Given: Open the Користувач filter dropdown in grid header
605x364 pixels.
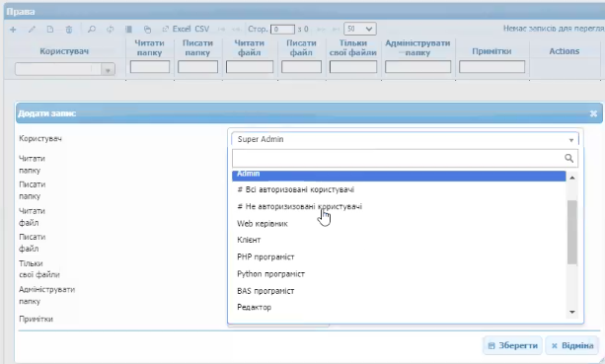Looking at the screenshot, I should [65, 69].
